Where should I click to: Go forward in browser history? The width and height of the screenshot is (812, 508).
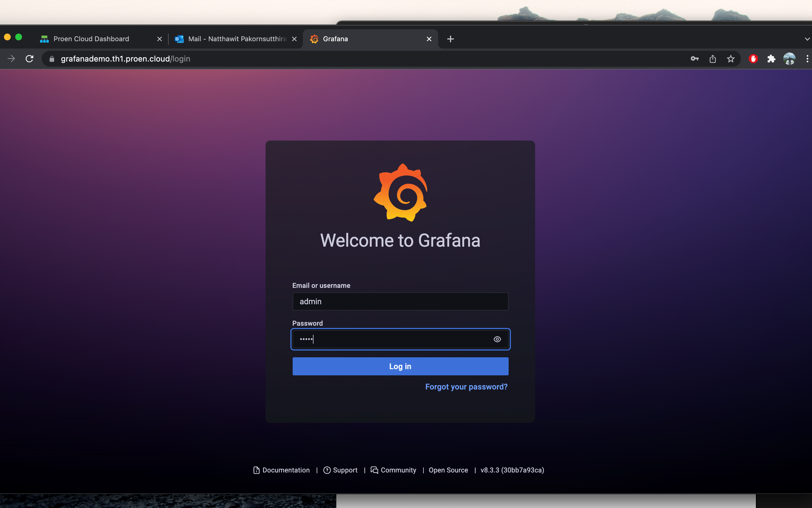tap(11, 59)
